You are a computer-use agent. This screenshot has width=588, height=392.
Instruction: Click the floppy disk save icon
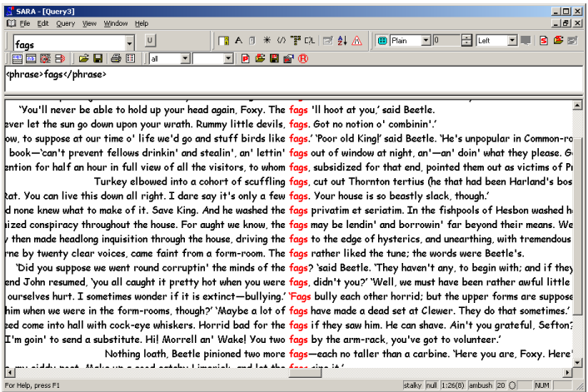click(x=98, y=58)
